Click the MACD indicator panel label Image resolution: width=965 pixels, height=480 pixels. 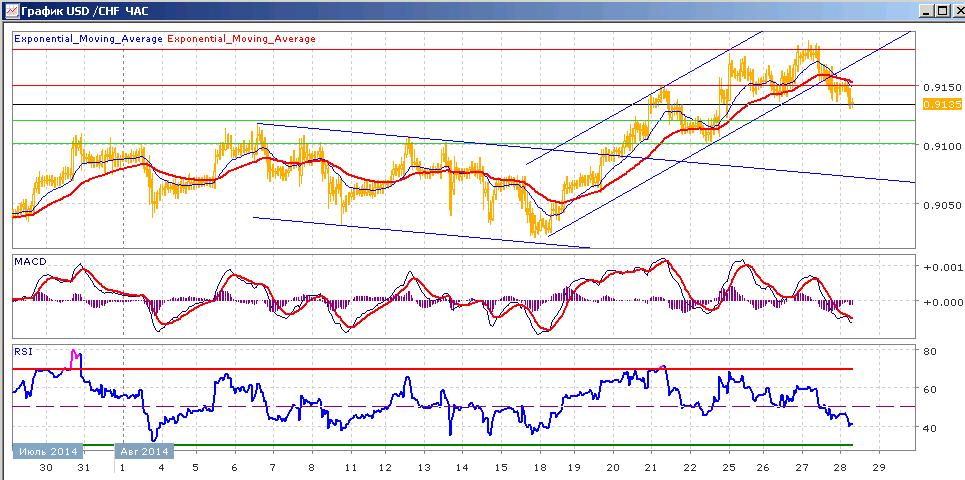point(30,262)
